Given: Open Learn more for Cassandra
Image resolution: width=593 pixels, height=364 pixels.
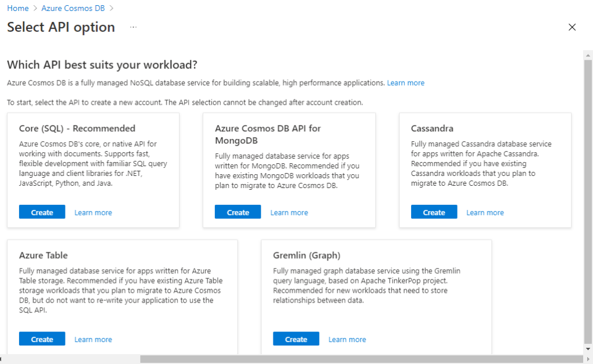Looking at the screenshot, I should click(485, 212).
